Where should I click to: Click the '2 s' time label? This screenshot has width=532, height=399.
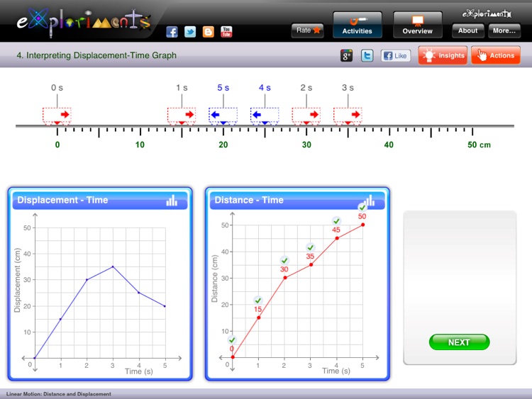(306, 88)
